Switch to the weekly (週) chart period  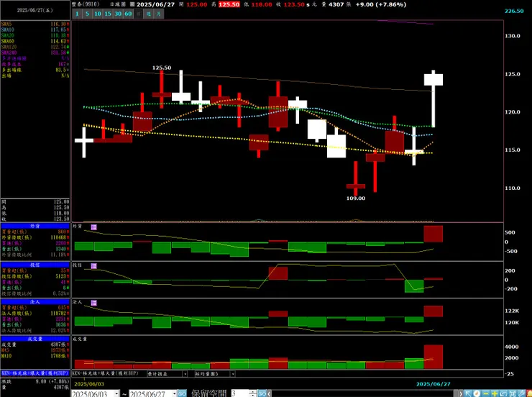[x=149, y=14]
